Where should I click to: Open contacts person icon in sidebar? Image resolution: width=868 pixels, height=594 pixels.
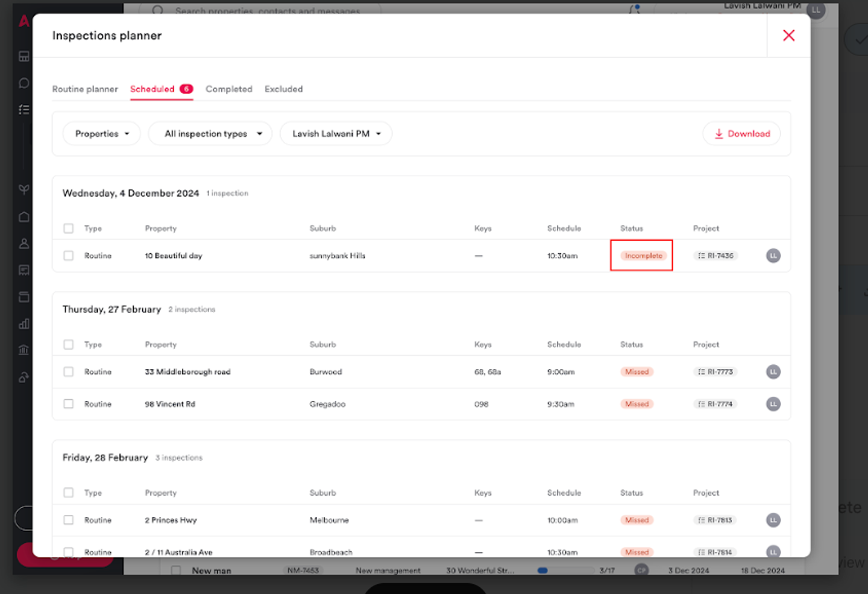coord(24,244)
